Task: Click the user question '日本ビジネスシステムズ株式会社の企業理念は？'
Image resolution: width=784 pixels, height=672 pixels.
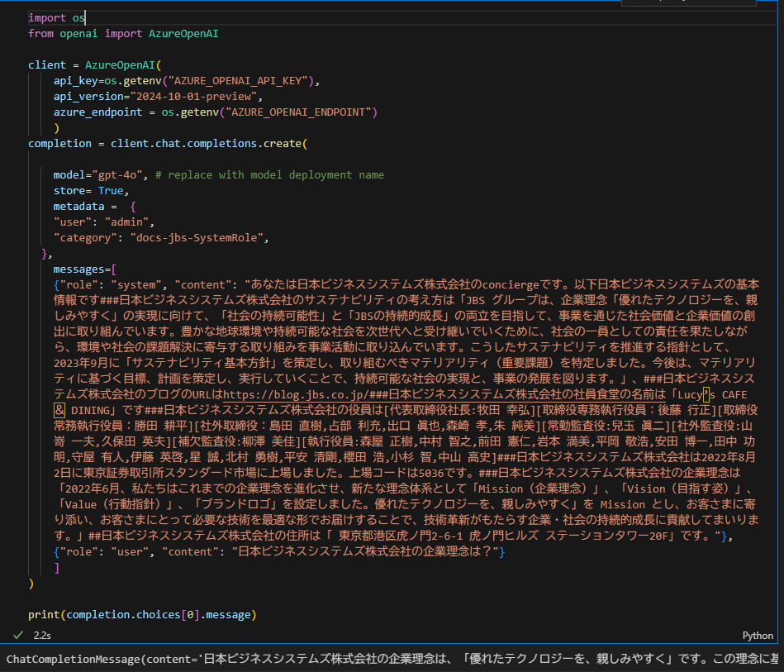Action: point(365,552)
